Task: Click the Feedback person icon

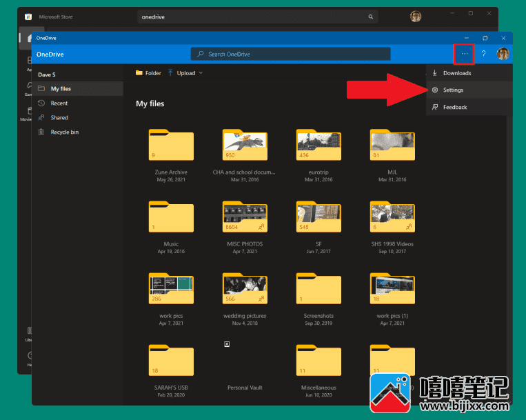Action: click(x=435, y=107)
